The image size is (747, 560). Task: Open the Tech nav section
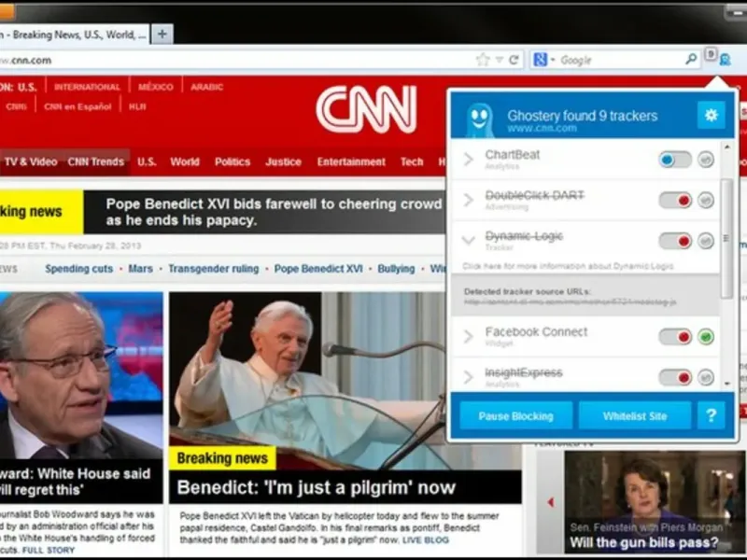pos(412,161)
